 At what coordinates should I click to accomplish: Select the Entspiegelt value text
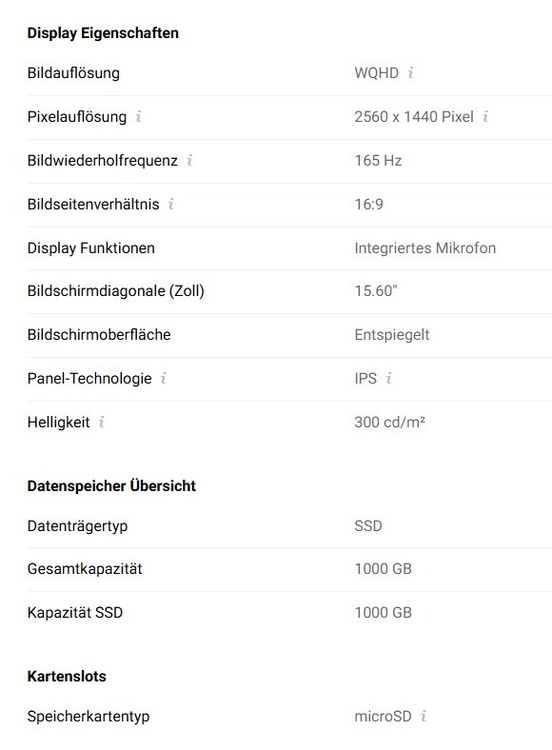[x=392, y=335]
